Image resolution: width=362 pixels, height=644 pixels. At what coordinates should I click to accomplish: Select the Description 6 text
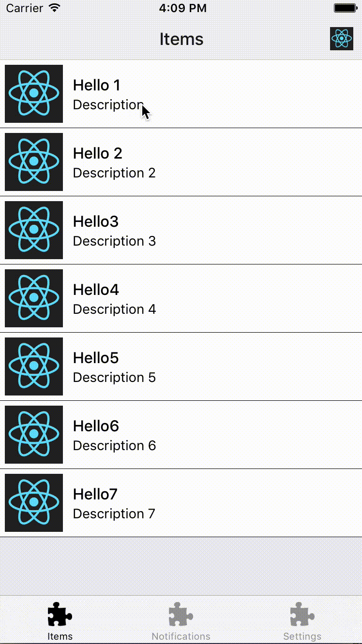(x=114, y=445)
